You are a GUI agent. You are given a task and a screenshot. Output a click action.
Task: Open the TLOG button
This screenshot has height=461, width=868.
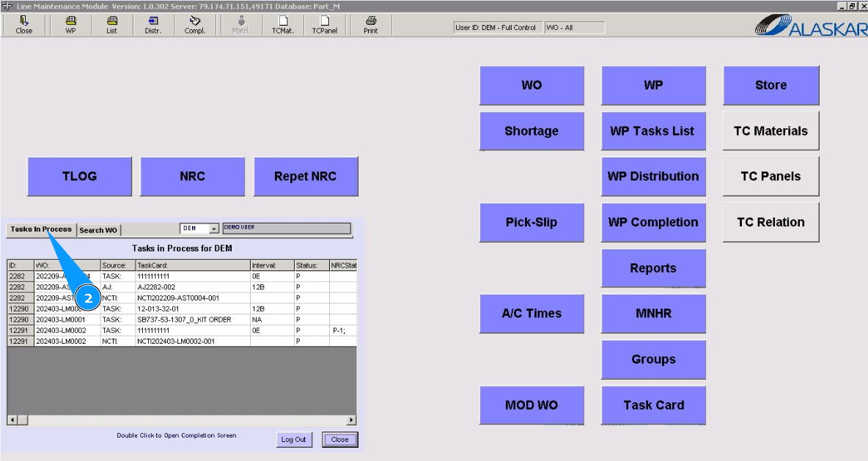(80, 177)
